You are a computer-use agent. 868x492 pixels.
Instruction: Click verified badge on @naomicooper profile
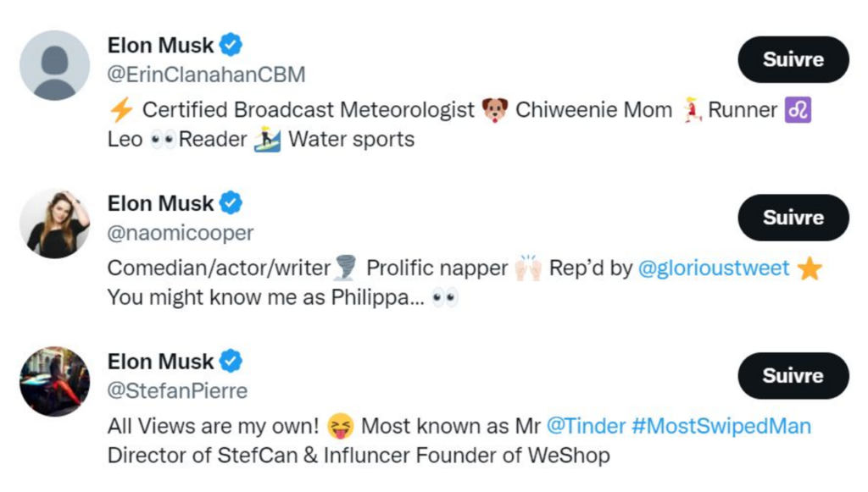tap(231, 203)
